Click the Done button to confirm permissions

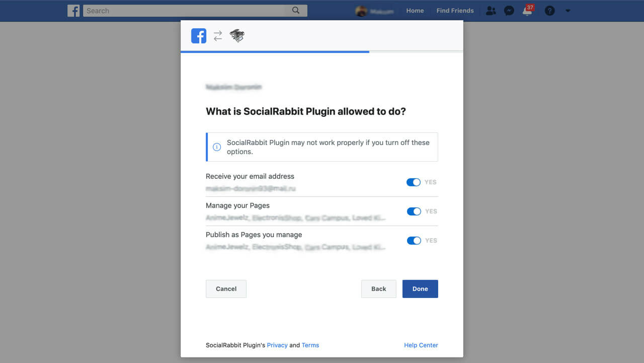pos(420,288)
